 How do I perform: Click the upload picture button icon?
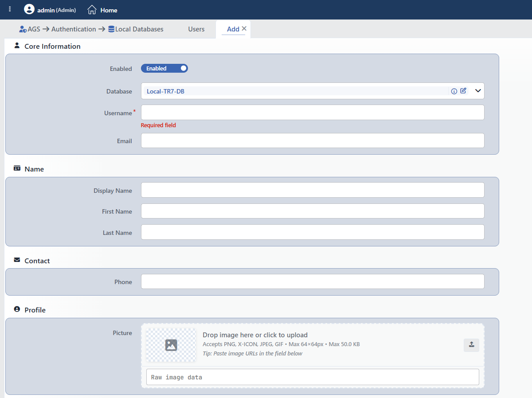[471, 345]
